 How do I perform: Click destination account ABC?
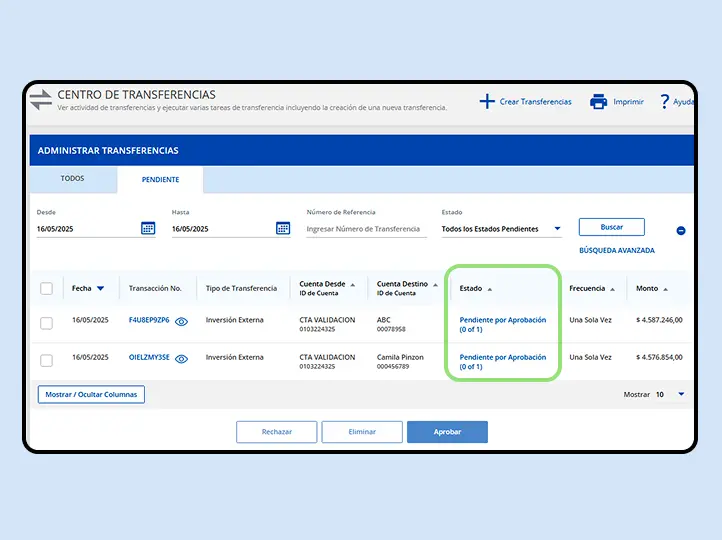coord(384,320)
